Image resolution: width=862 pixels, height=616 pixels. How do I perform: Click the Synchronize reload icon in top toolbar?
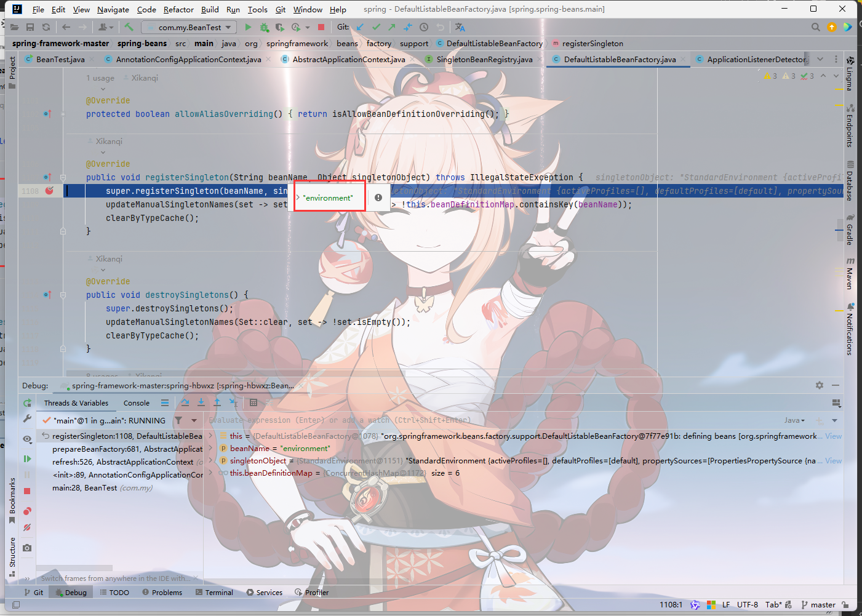point(46,27)
